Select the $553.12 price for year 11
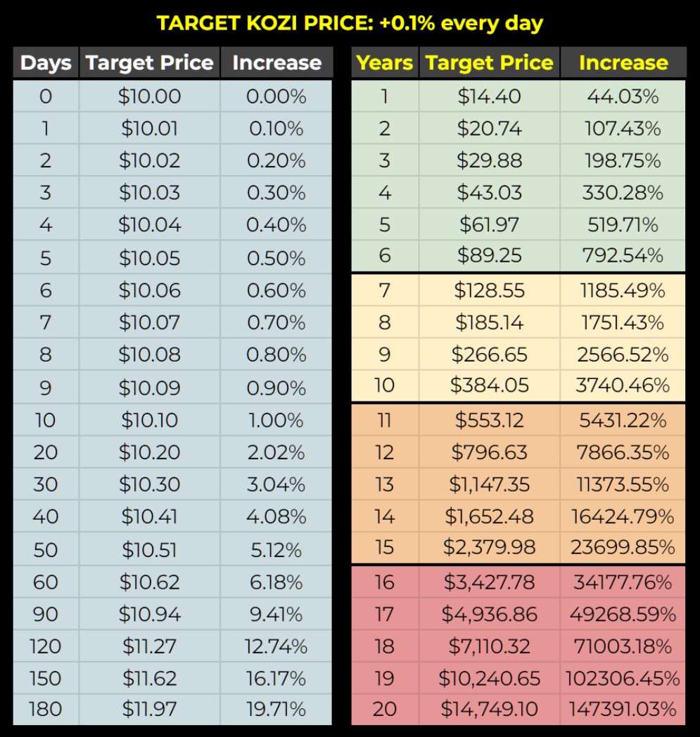This screenshot has height=737, width=700. [490, 421]
